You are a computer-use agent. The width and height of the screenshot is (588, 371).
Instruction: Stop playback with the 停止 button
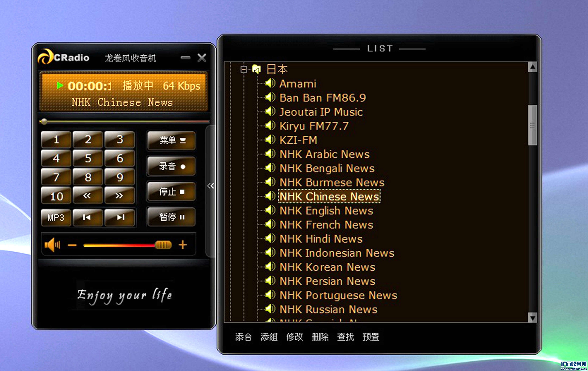coord(171,192)
